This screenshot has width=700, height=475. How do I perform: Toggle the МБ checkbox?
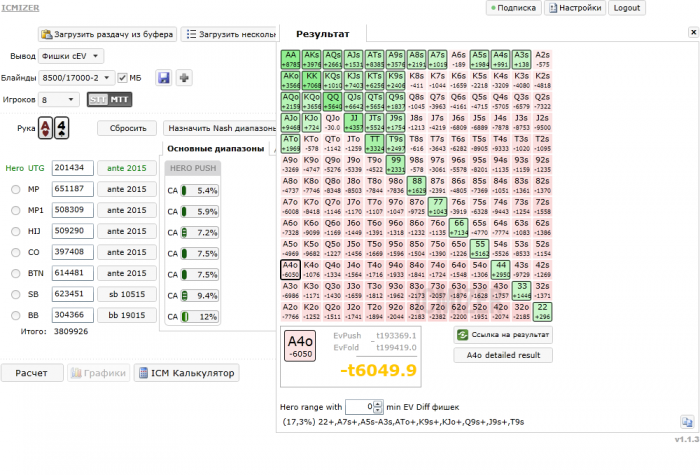(x=122, y=78)
